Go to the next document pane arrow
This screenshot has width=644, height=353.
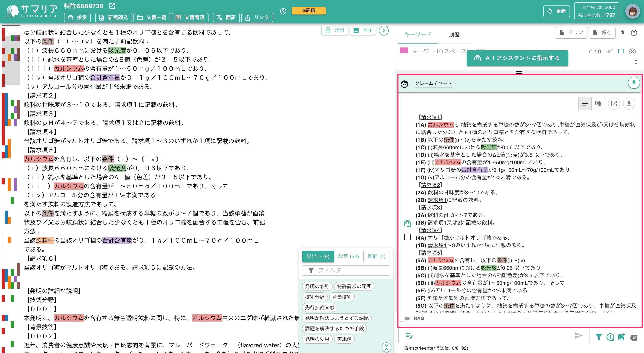click(x=384, y=31)
